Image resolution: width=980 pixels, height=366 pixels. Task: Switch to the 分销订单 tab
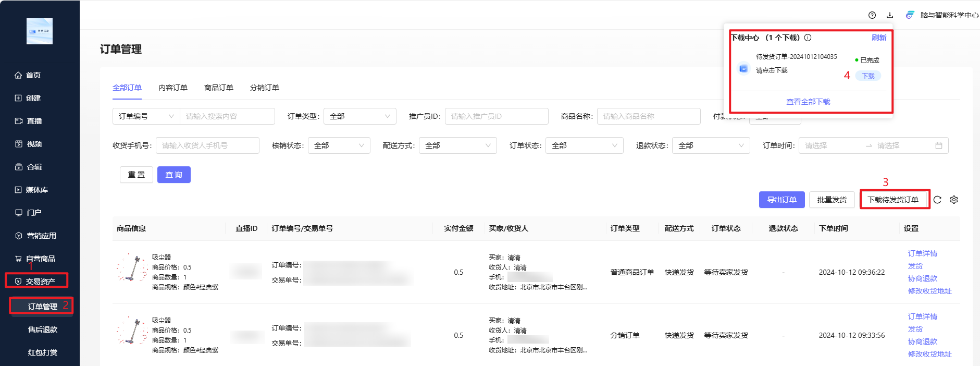tap(265, 88)
